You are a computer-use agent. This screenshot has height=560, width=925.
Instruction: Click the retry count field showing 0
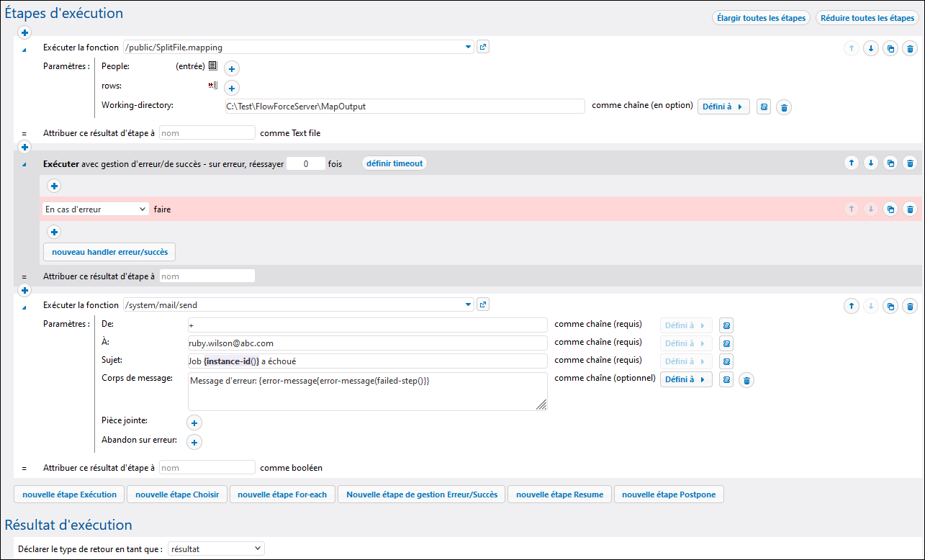[x=305, y=164]
